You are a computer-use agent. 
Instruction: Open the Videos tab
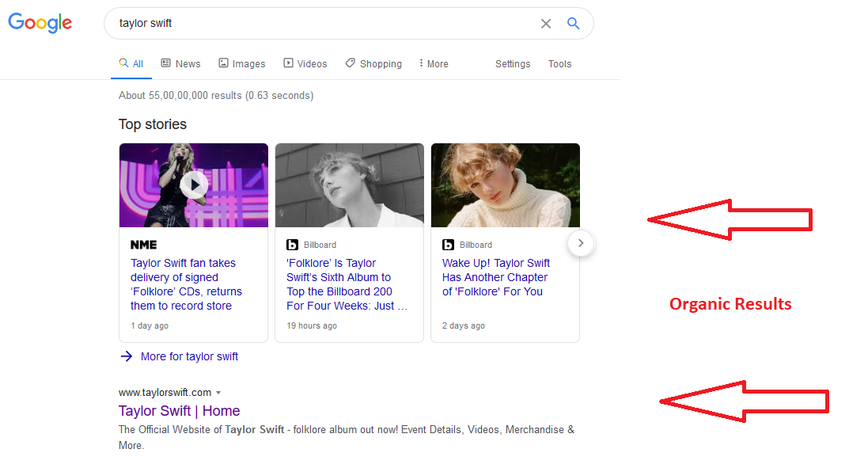(x=305, y=63)
